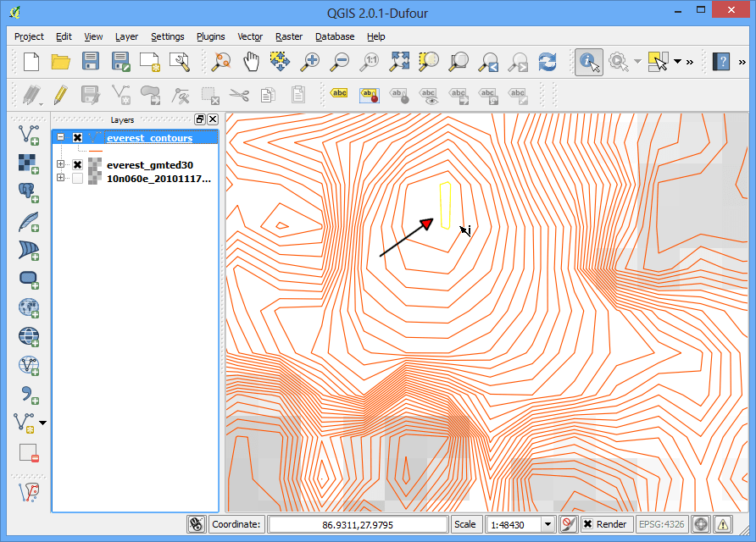
Task: Select the Identify Features tool
Action: tap(589, 62)
